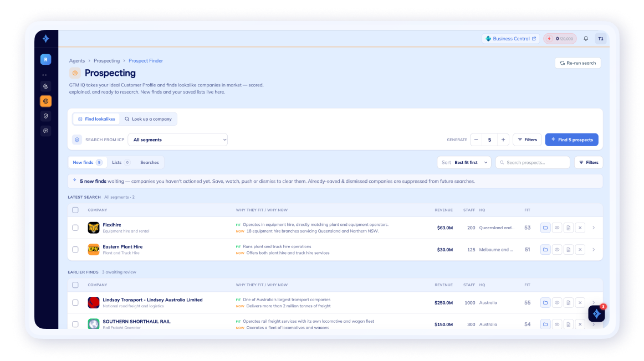
Task: Tick the Flexihire row checkbox
Action: (75, 228)
